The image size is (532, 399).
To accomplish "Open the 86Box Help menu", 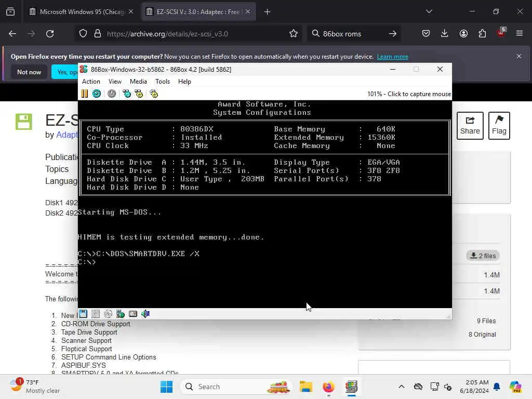I will pyautogui.click(x=184, y=82).
